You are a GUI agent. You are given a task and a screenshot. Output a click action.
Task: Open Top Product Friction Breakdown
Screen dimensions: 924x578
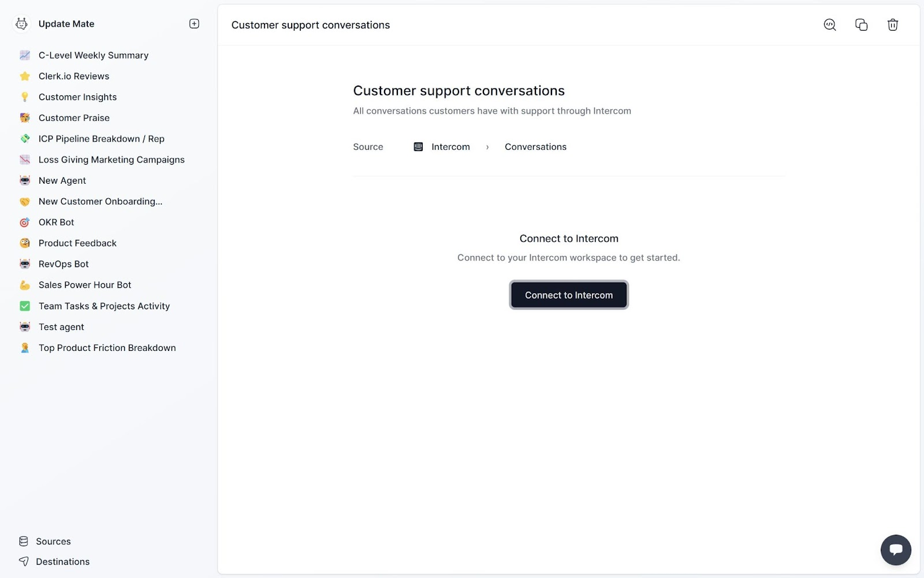pyautogui.click(x=107, y=348)
